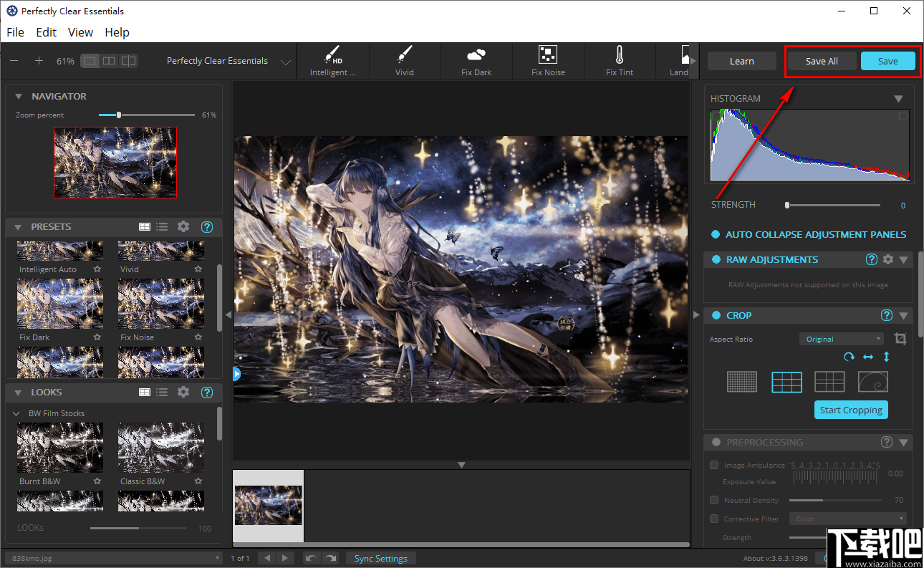The height and width of the screenshot is (568, 924).
Task: Show Looks as grid thumbnails
Action: (x=145, y=392)
